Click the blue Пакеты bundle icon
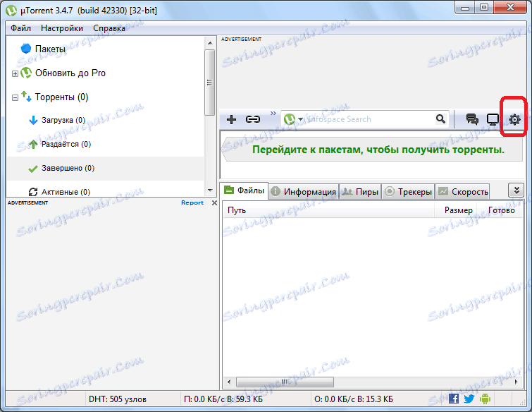Viewport: 532px width, 412px height. click(26, 49)
